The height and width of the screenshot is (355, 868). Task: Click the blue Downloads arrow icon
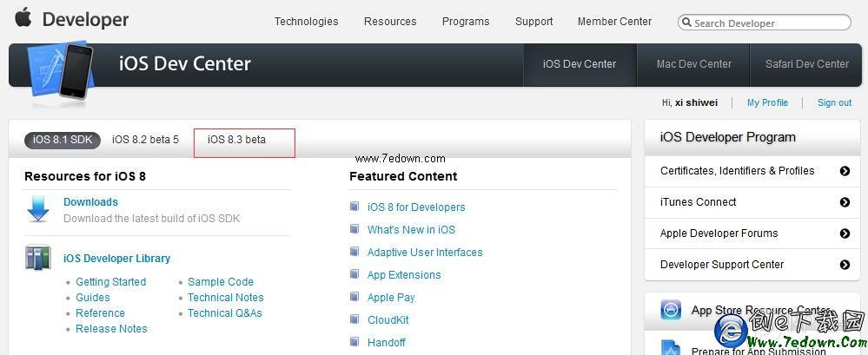pos(38,209)
